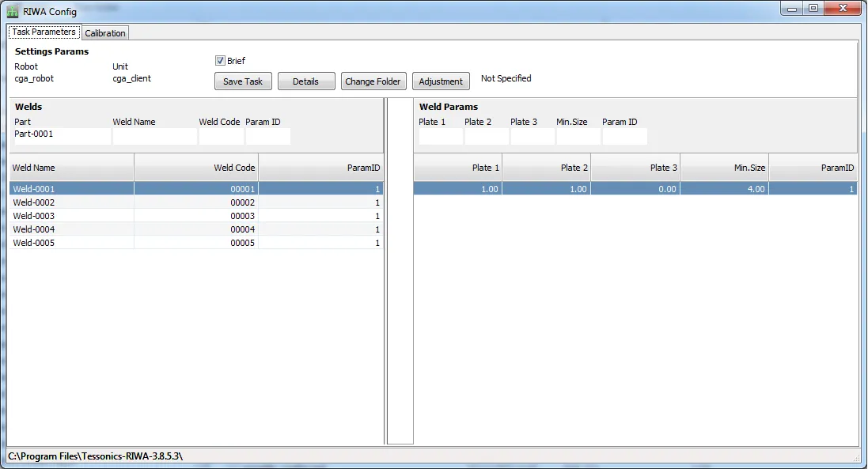
Task: Select the Weld-0003 row
Action: pos(71,216)
